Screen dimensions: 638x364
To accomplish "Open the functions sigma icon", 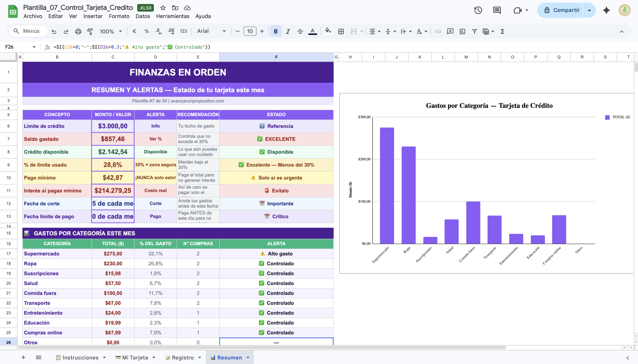I will [502, 31].
